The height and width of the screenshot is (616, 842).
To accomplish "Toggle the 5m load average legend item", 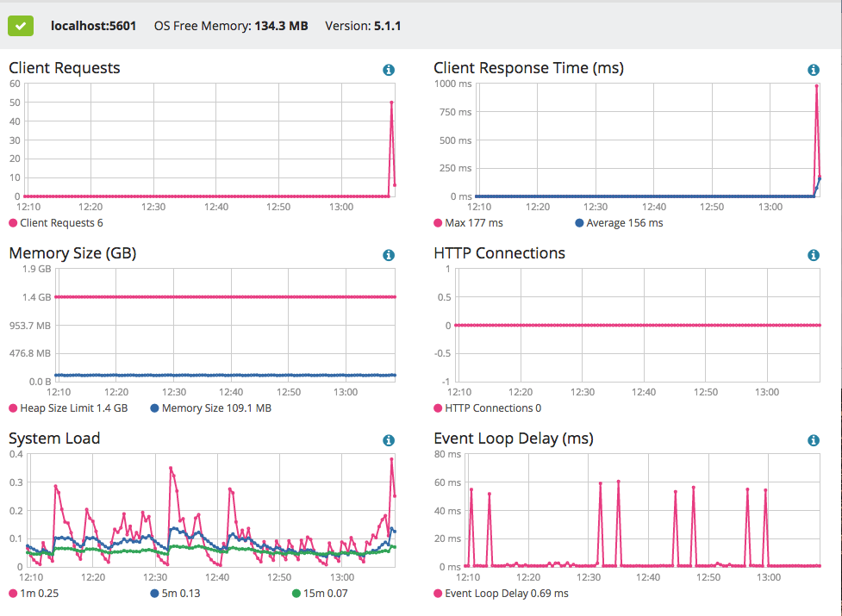I will pyautogui.click(x=175, y=594).
